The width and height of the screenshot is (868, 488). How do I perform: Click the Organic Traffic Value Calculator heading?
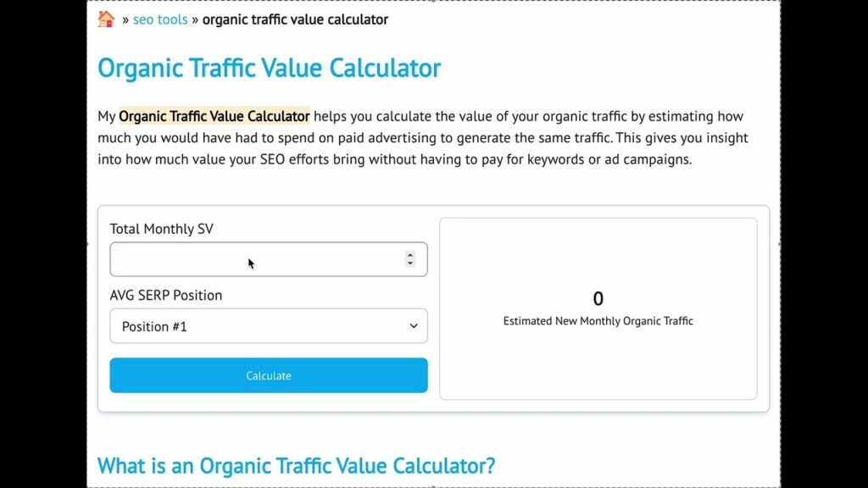[x=269, y=68]
